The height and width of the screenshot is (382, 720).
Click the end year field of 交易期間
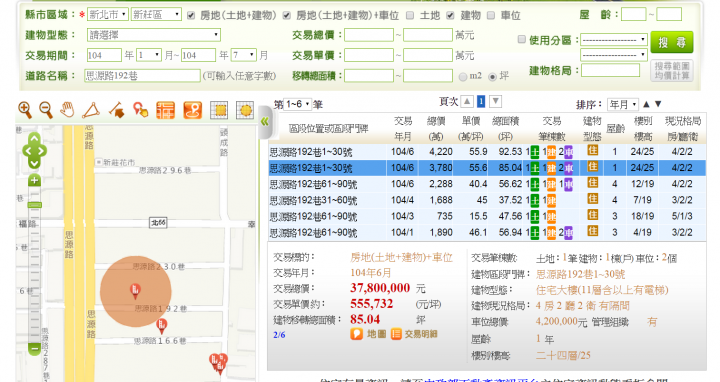[198, 55]
